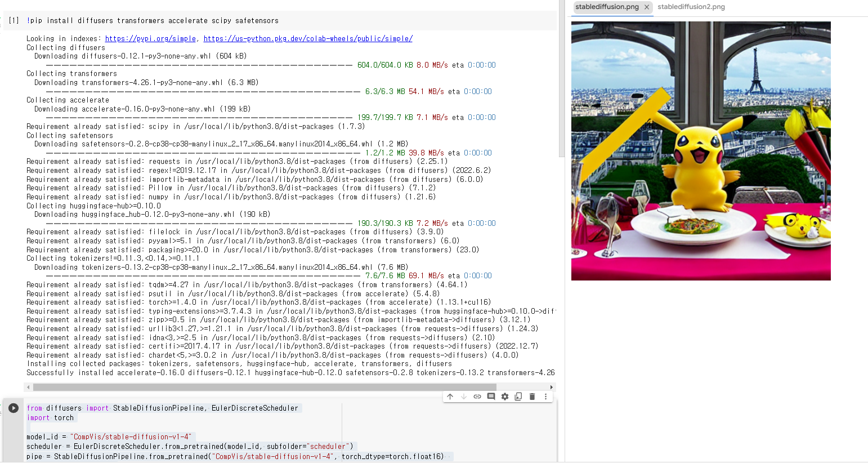Delete the selected code cell
The width and height of the screenshot is (868, 463).
point(532,397)
